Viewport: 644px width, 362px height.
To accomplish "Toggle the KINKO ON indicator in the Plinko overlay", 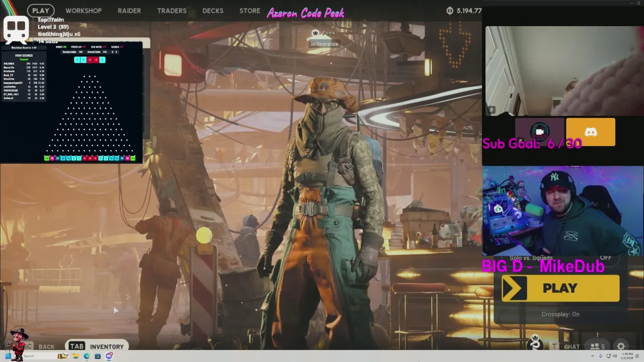I will tap(61, 47).
